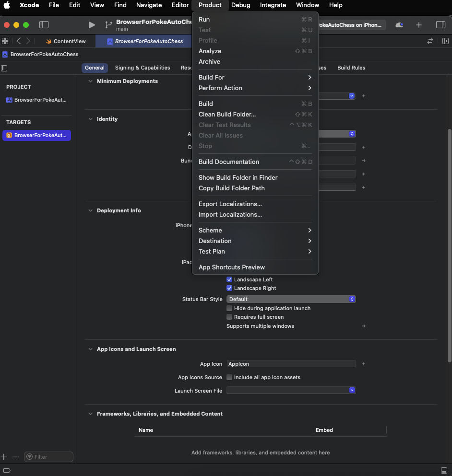Collapse the Deployment Info section
The width and height of the screenshot is (452, 476).
[90, 210]
